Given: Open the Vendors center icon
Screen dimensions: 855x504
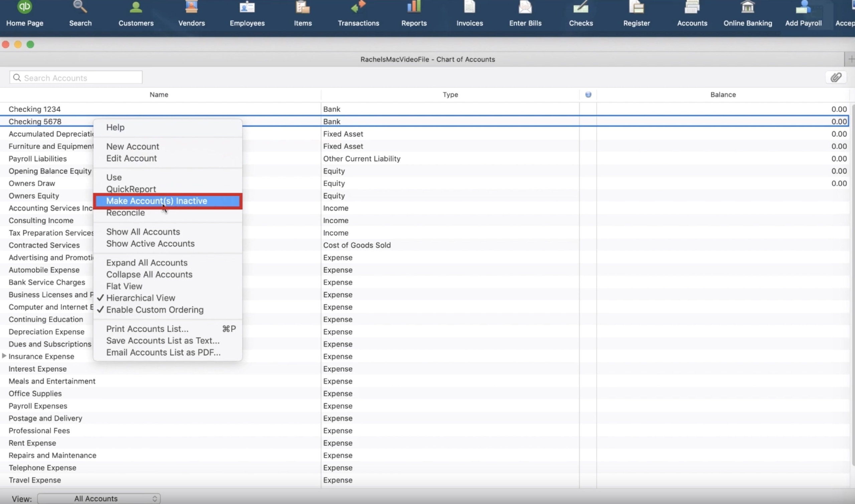Looking at the screenshot, I should click(x=191, y=14).
